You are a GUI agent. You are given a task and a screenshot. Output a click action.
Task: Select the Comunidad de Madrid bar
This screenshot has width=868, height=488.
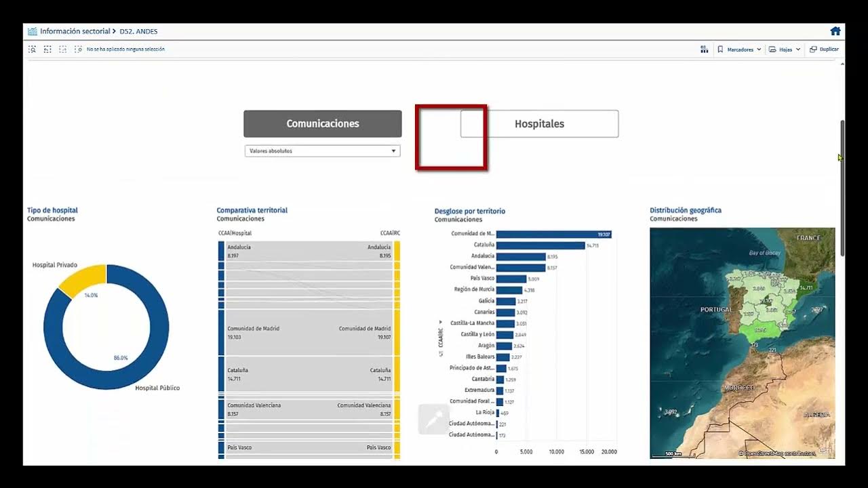tap(554, 235)
